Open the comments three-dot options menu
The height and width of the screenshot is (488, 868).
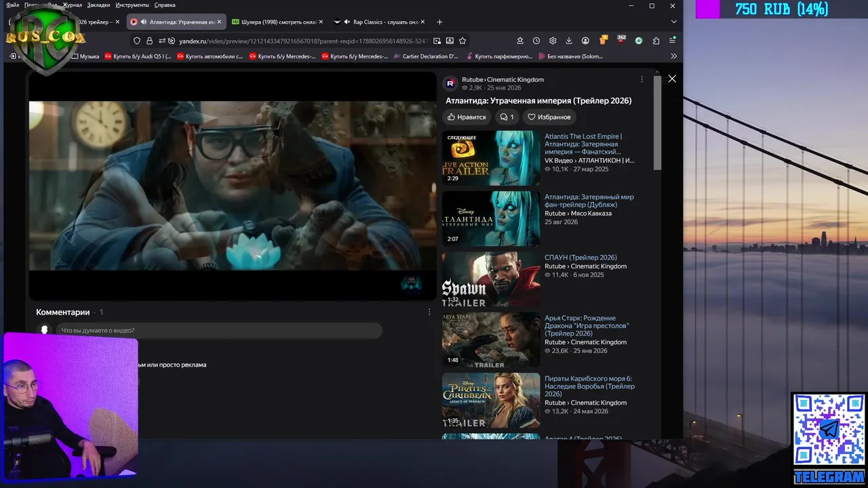click(x=429, y=312)
